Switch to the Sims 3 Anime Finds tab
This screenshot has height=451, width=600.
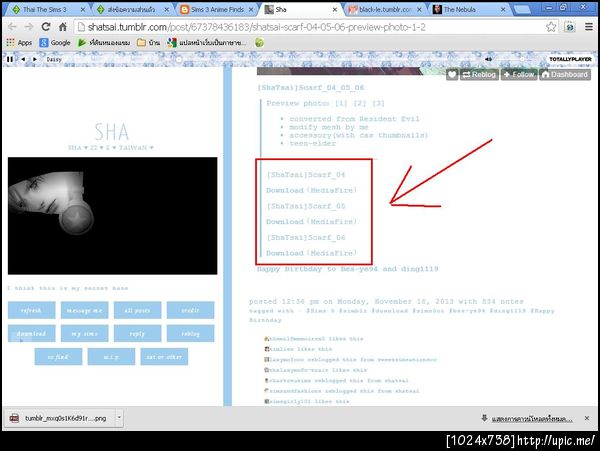coord(217,10)
